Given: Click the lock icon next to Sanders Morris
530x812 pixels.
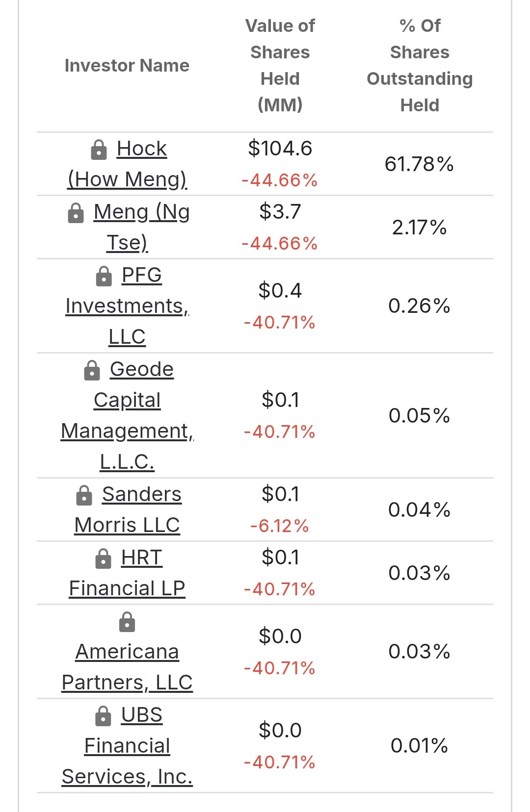Looking at the screenshot, I should pos(84,495).
